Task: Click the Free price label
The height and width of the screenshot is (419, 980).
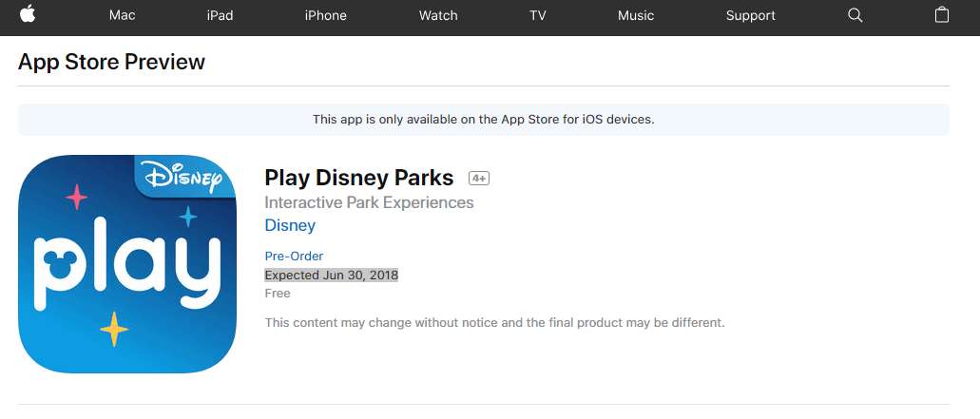Action: point(278,294)
